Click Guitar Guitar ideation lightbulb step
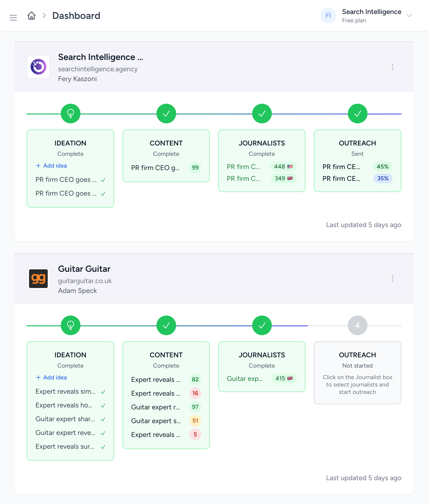Screen dimensions: 429x504 point(71,325)
